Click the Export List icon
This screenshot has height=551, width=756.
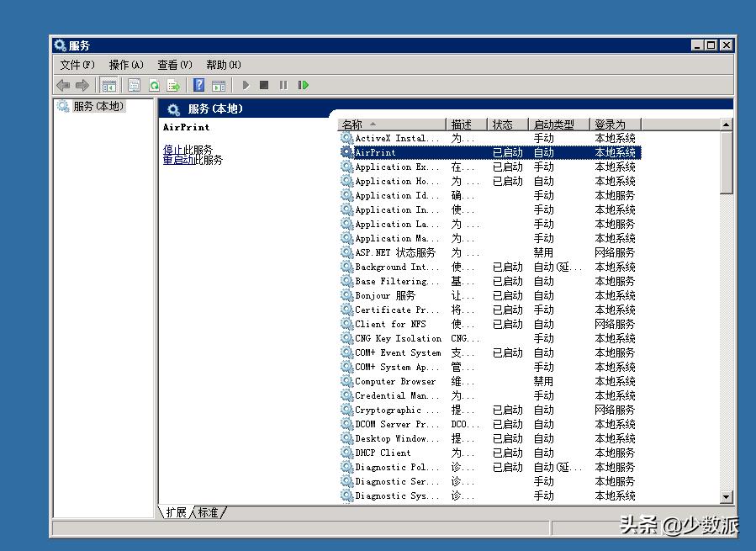172,84
